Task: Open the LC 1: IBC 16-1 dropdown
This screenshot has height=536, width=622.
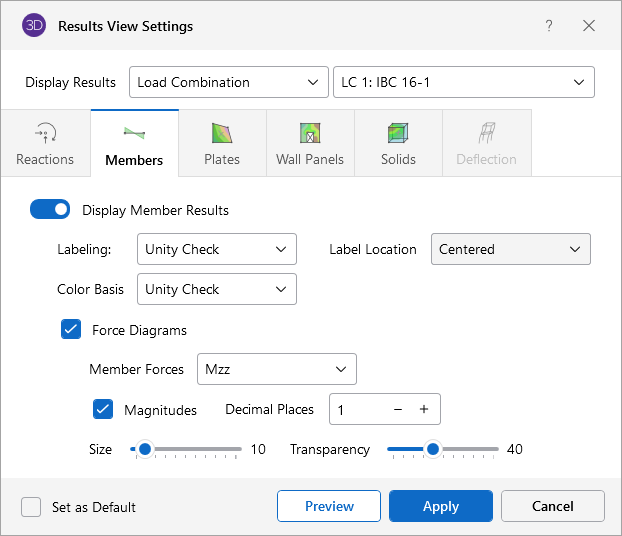Action: coord(463,82)
